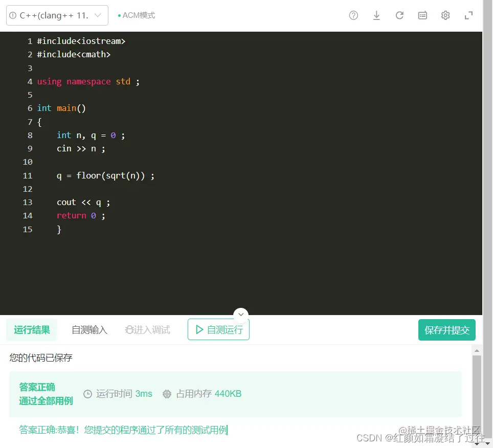Image resolution: width=493 pixels, height=448 pixels.
Task: Open the C++(clang++ 11 language dropdown
Action: pos(57,15)
